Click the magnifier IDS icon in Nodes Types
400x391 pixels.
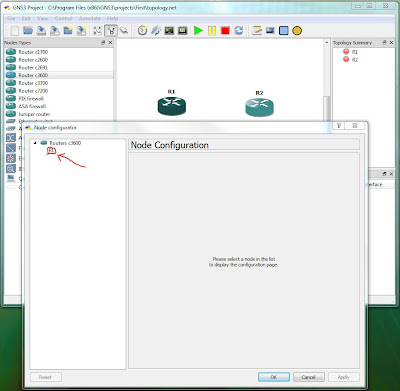point(11,168)
